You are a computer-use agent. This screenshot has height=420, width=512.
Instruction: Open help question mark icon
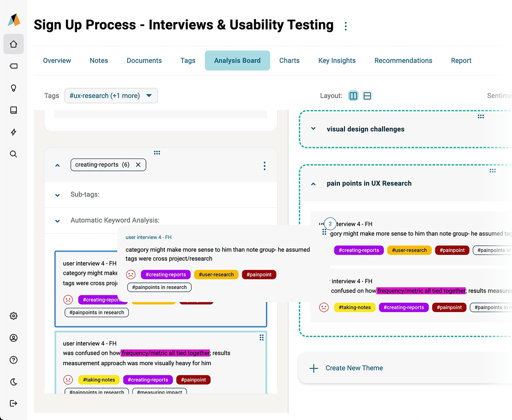[14, 360]
